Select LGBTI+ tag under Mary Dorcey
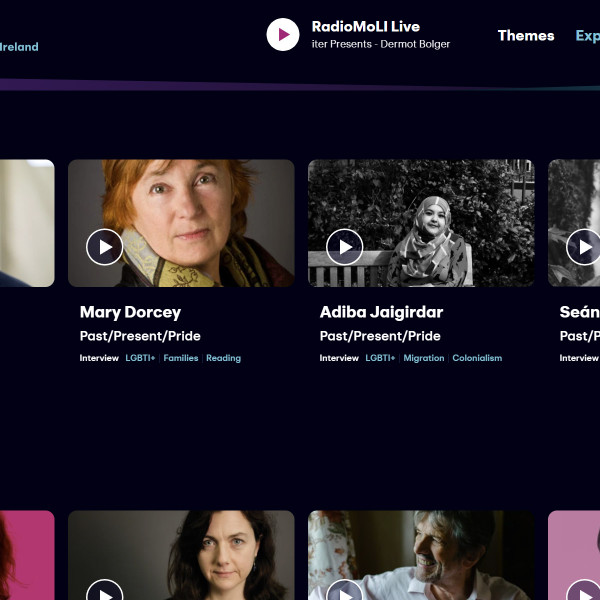 140,358
